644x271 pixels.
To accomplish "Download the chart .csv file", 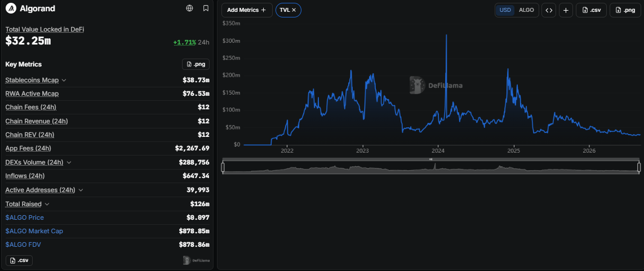I will pyautogui.click(x=592, y=10).
